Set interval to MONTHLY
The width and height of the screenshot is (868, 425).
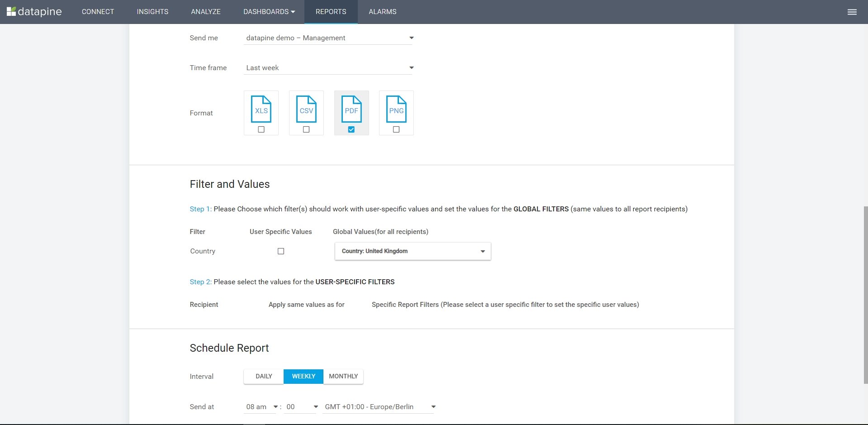tap(343, 377)
